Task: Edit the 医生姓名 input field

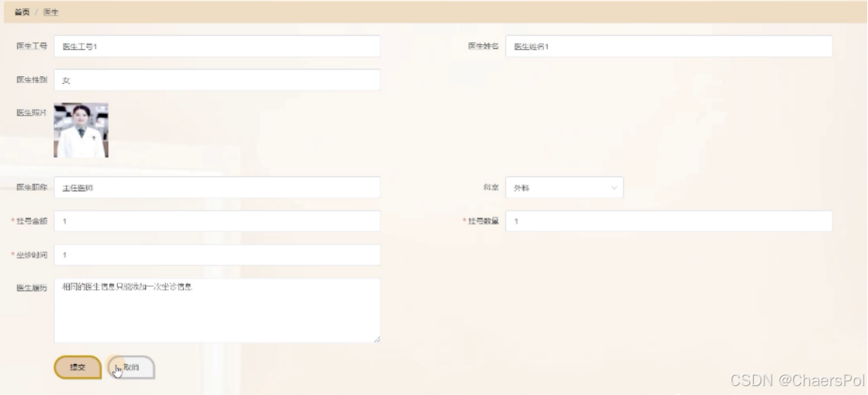Action: [669, 47]
